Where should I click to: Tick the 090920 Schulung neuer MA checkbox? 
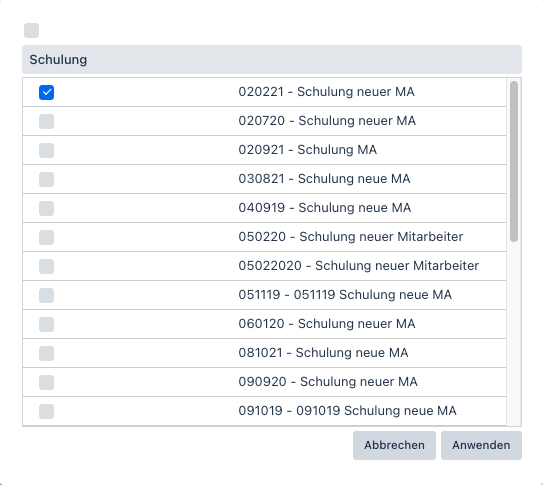point(46,383)
